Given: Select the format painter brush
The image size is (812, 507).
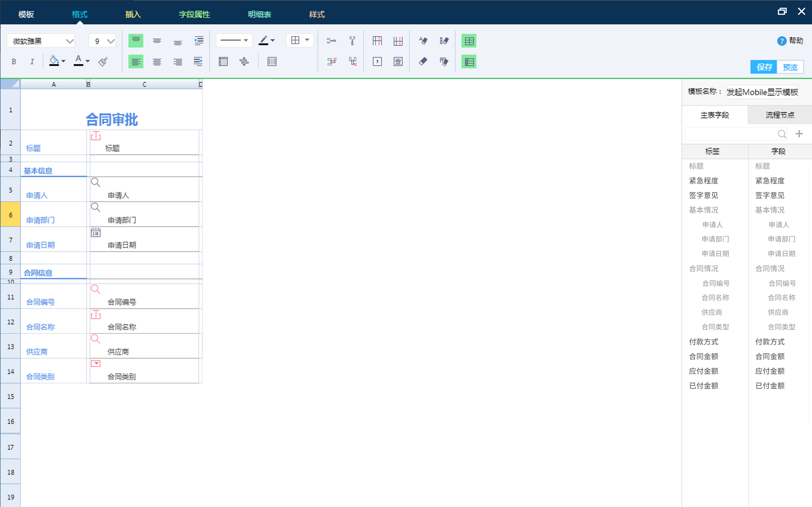Looking at the screenshot, I should click(103, 61).
